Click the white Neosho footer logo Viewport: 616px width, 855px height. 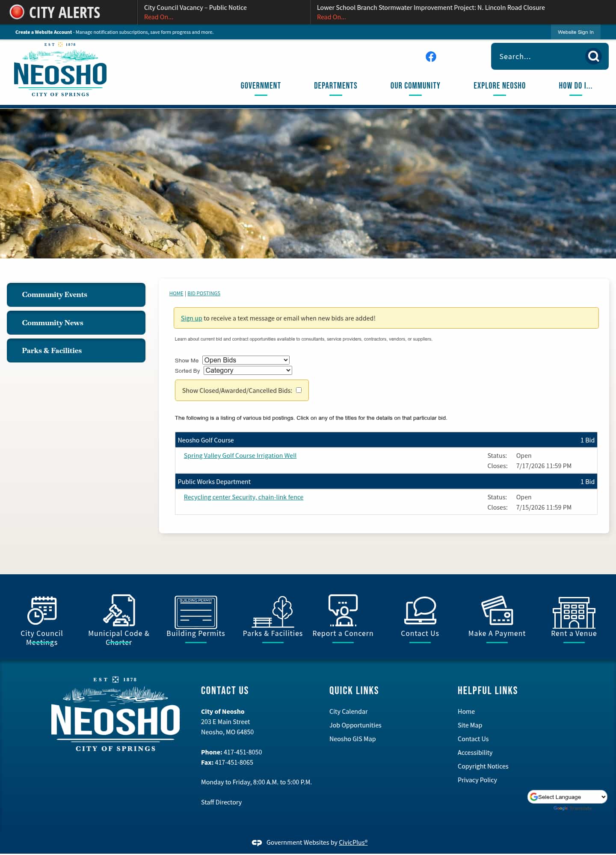click(115, 714)
